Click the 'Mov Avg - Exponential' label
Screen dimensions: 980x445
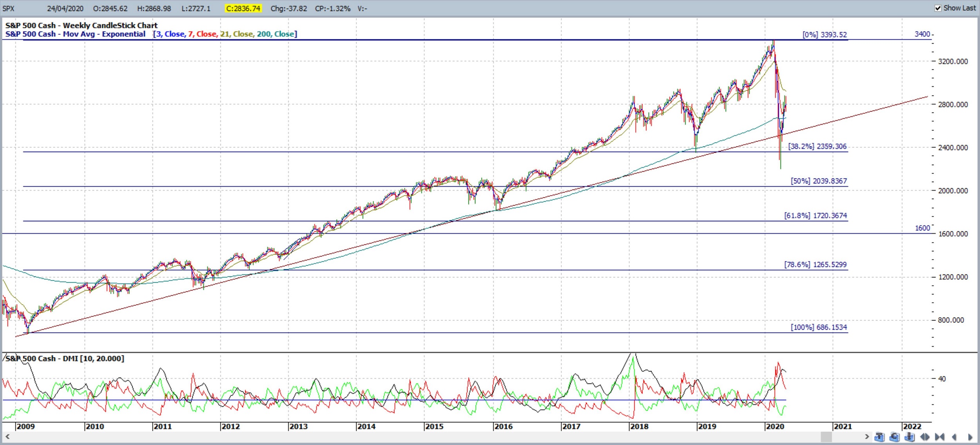tap(104, 34)
